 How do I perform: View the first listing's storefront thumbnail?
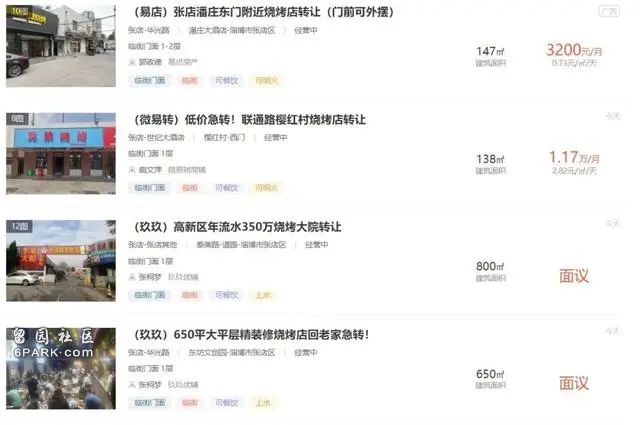tap(61, 46)
